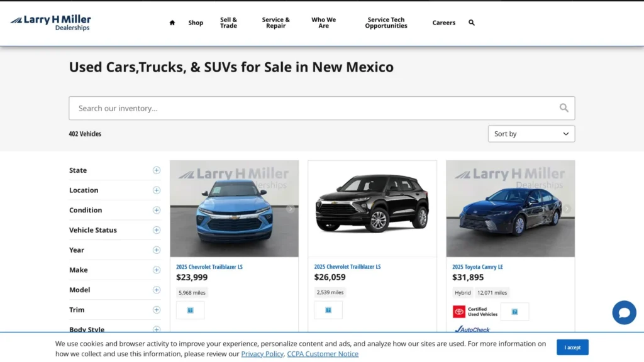Screen dimensions: 644x362
Task: Open Service Tech Opportunities menu
Action: click(x=386, y=23)
